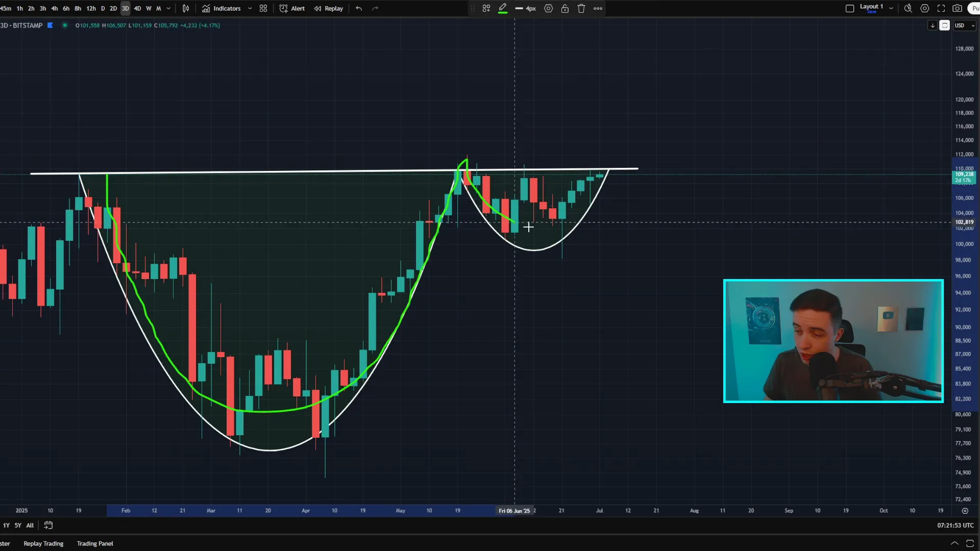The height and width of the screenshot is (551, 980).
Task: Click the Save link under Layout 1
Action: 871,12
